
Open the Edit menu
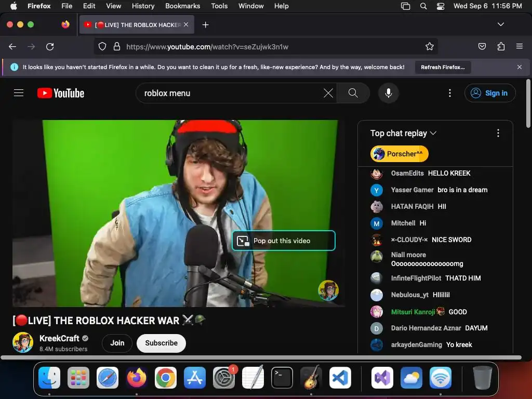pos(89,6)
